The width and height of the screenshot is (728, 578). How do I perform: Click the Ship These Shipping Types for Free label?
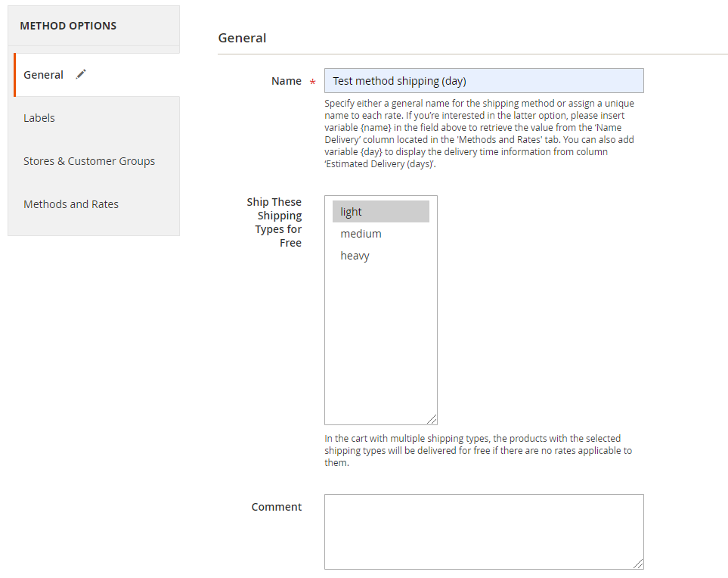coord(274,222)
